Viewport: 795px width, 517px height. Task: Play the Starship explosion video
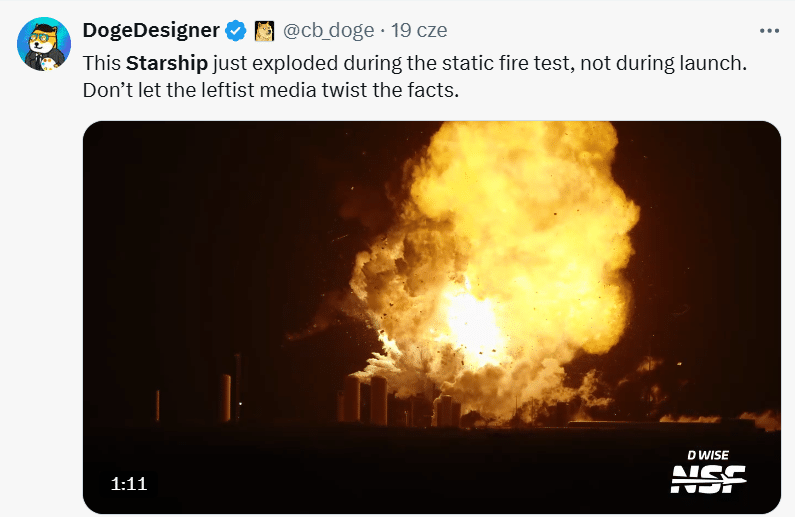pos(431,317)
